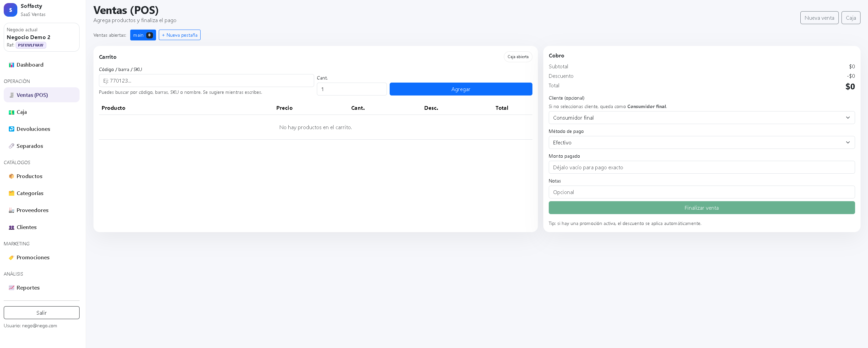The image size is (868, 348).
Task: Open the Dashboard from the sidebar
Action: point(30,65)
